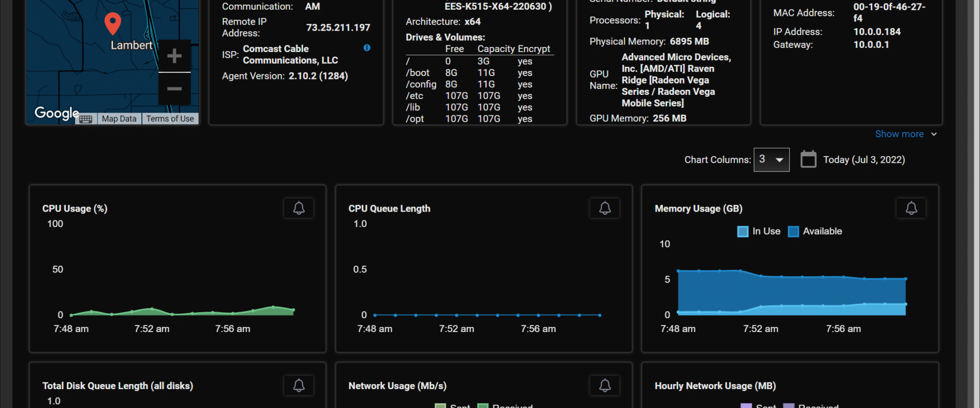Click the /boot drive row
The height and width of the screenshot is (408, 980).
coord(480,73)
